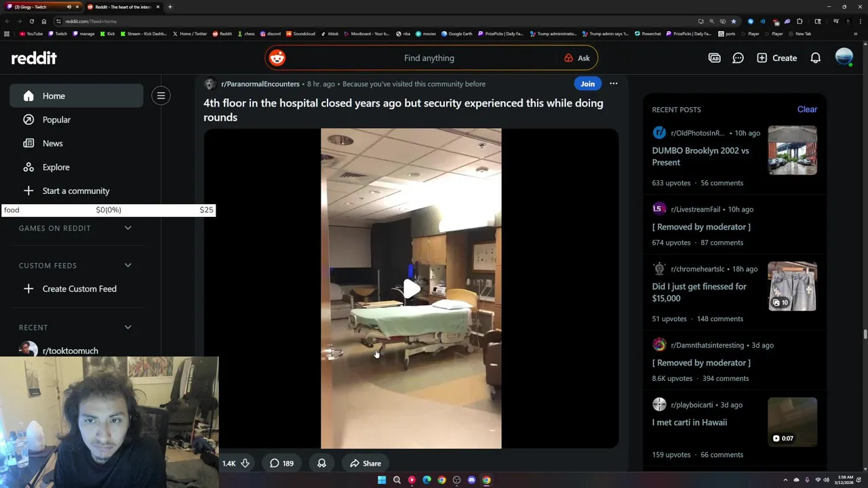Open Microsoft Edge from the taskbar
The width and height of the screenshot is (868, 488).
(x=427, y=480)
